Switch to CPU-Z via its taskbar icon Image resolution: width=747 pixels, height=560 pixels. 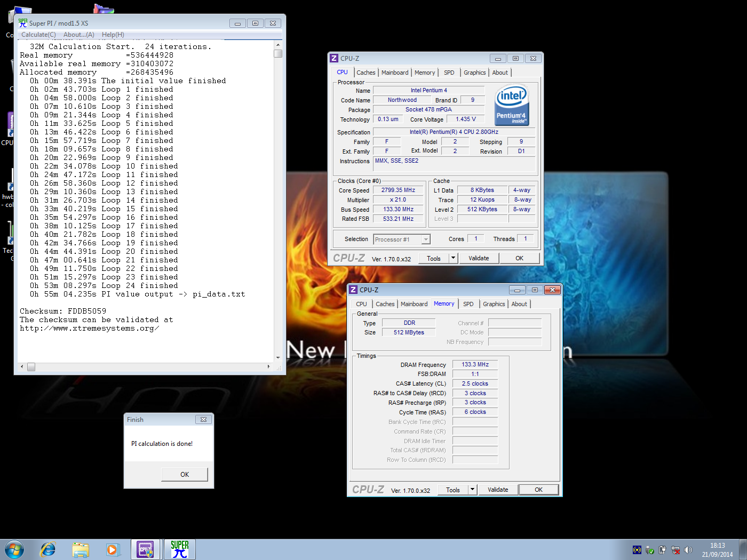146,549
